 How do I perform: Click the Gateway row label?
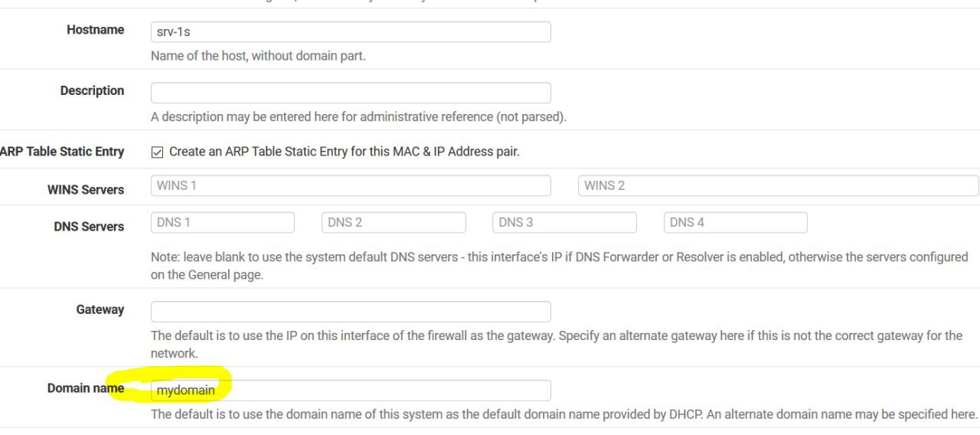click(x=100, y=309)
